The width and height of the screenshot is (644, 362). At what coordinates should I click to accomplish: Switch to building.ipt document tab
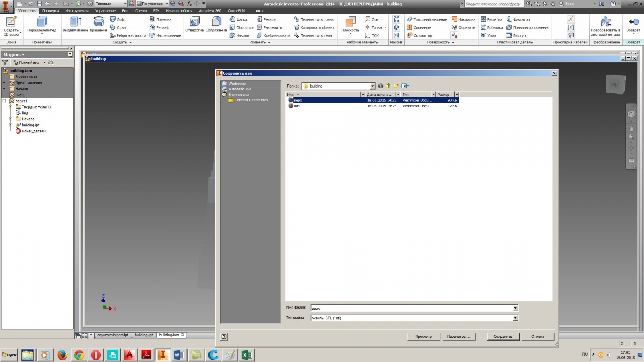[144, 335]
